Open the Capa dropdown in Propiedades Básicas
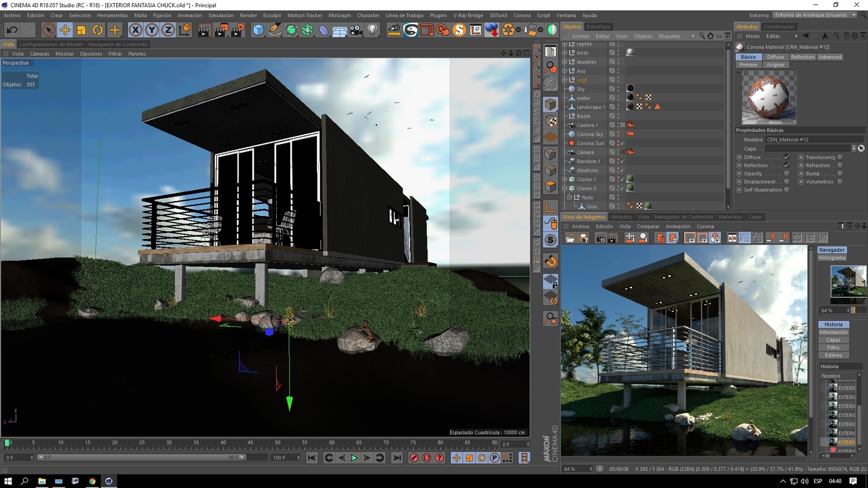 855,148
